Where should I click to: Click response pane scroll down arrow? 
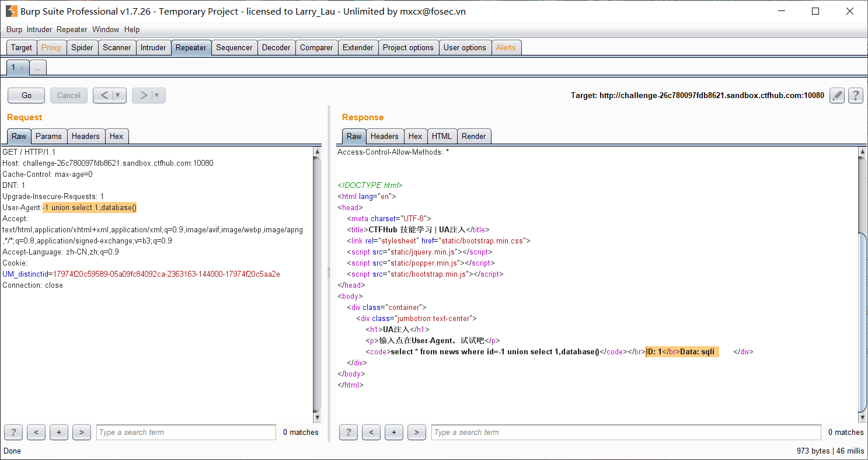[x=862, y=417]
